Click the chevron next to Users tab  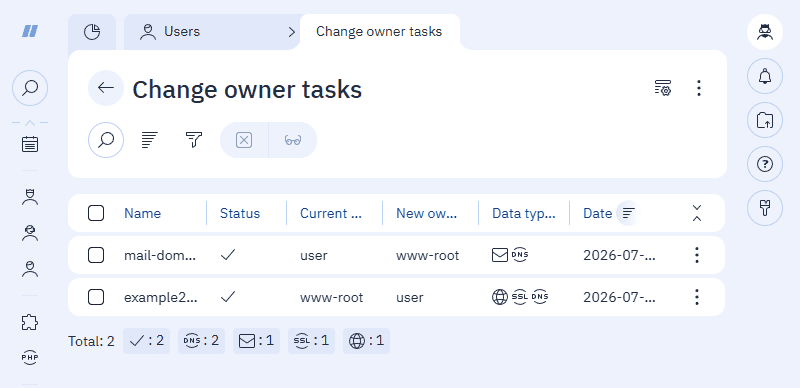pyautogui.click(x=292, y=32)
